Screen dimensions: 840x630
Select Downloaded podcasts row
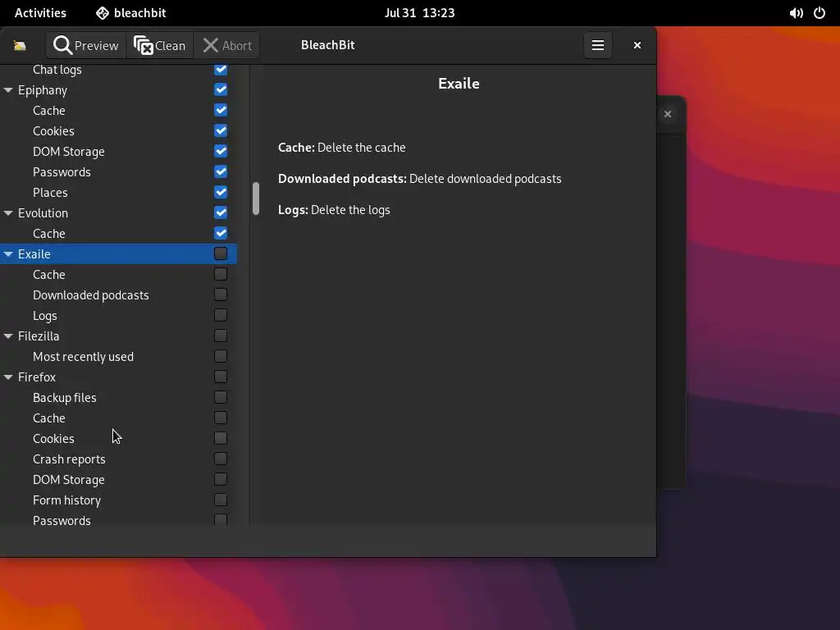[x=118, y=295]
